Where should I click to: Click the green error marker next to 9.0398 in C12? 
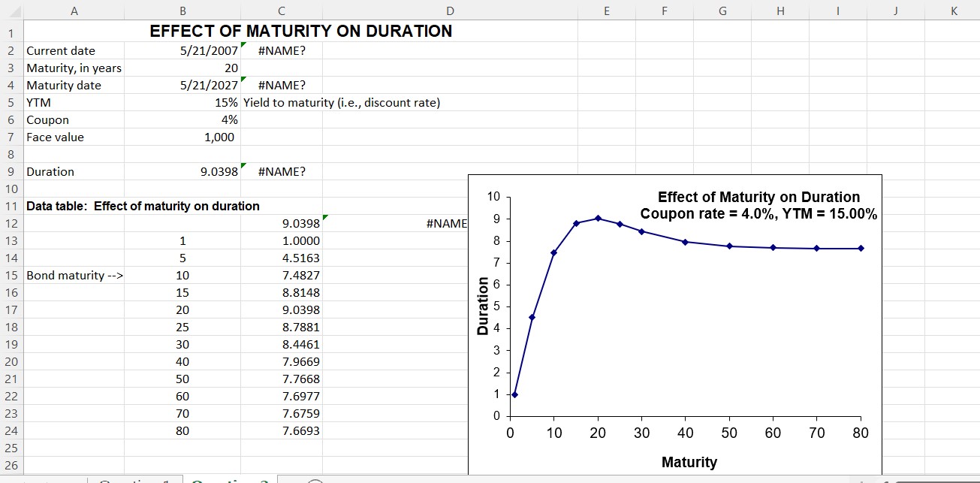click(x=323, y=216)
